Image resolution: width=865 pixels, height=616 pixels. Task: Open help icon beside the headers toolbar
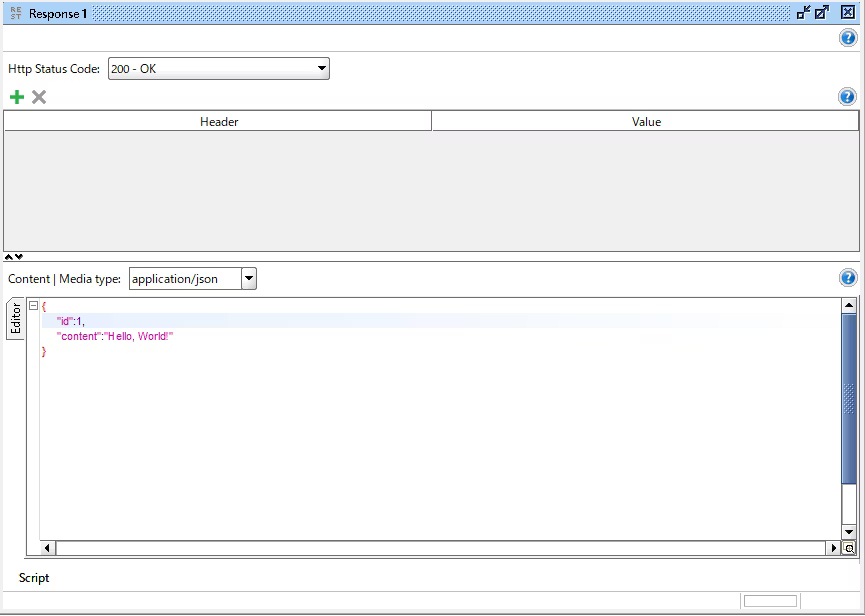847,97
